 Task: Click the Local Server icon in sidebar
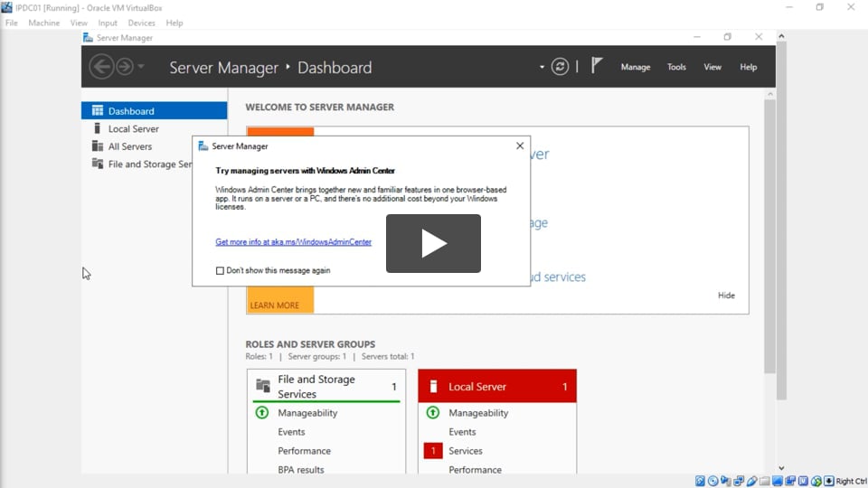coord(98,129)
